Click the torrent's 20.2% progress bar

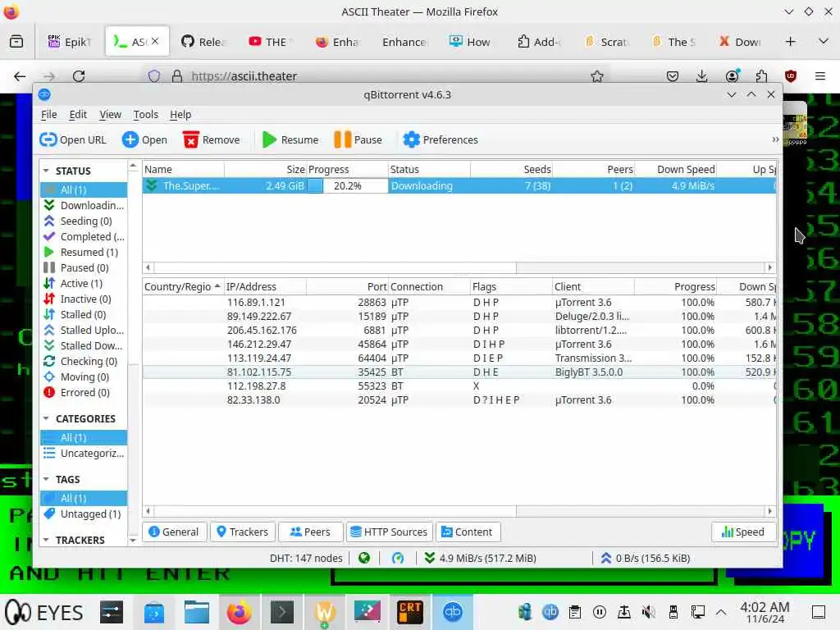pyautogui.click(x=347, y=186)
